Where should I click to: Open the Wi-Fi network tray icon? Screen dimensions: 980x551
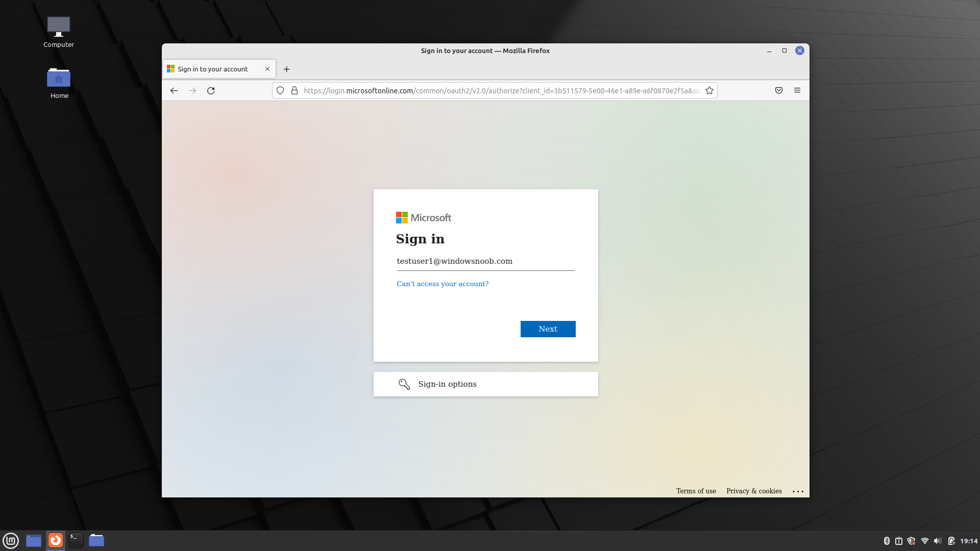pos(924,541)
